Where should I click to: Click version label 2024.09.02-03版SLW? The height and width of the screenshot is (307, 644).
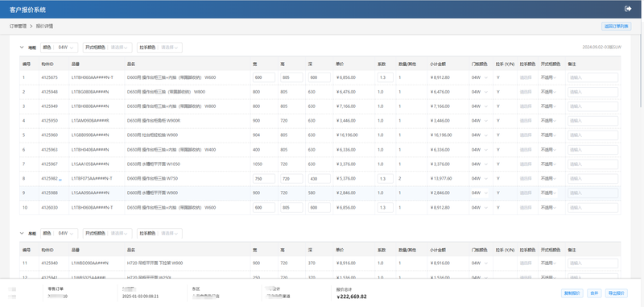[601, 48]
